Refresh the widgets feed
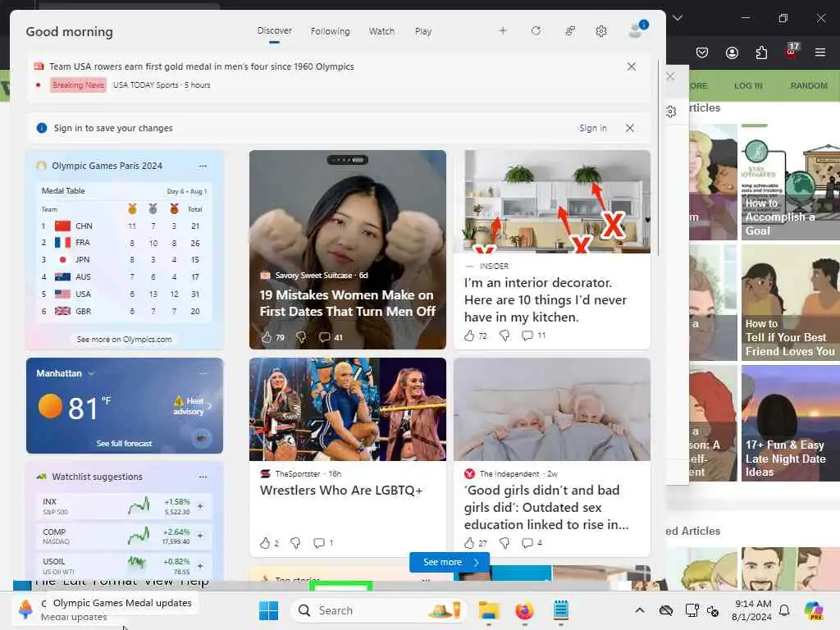This screenshot has width=840, height=630. click(536, 30)
